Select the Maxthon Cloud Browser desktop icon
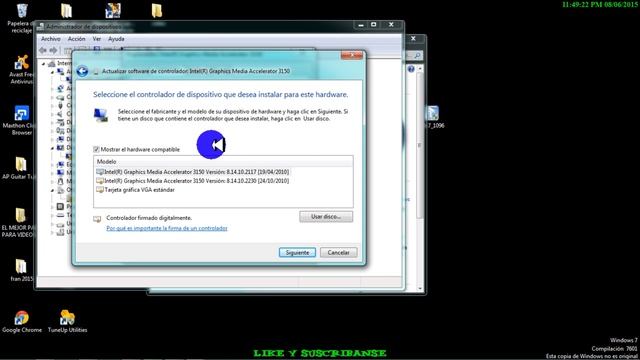This screenshot has width=640, height=360. coord(21,120)
